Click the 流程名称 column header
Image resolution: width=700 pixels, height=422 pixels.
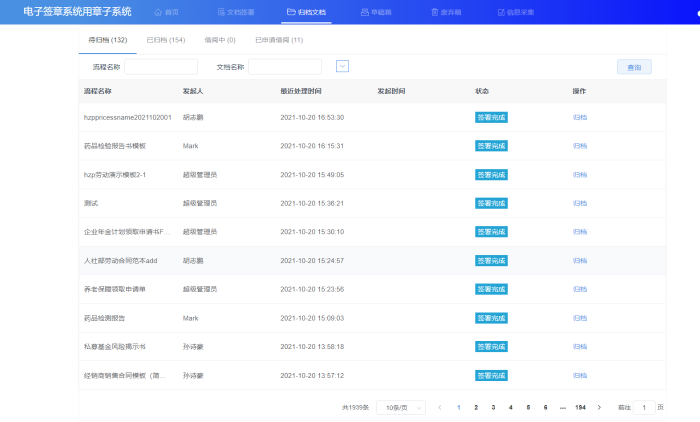(98, 91)
